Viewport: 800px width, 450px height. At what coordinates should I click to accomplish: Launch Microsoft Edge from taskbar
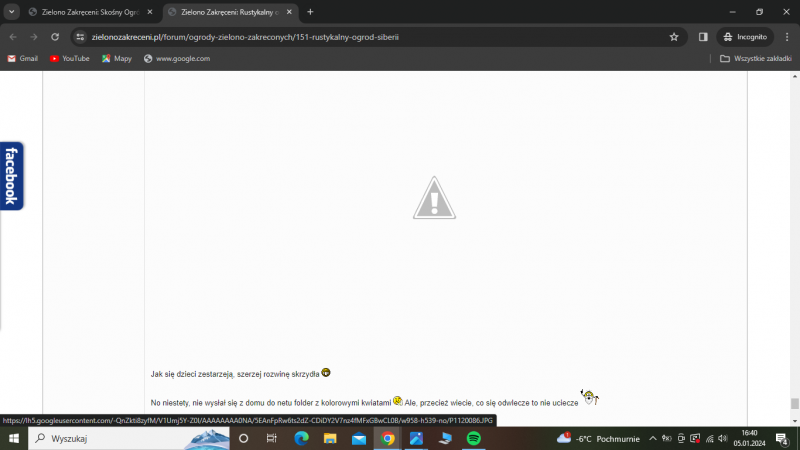click(x=301, y=438)
